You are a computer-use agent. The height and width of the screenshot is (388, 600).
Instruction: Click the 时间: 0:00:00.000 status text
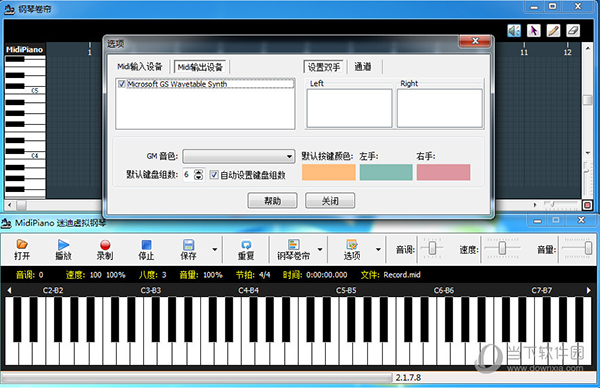315,275
